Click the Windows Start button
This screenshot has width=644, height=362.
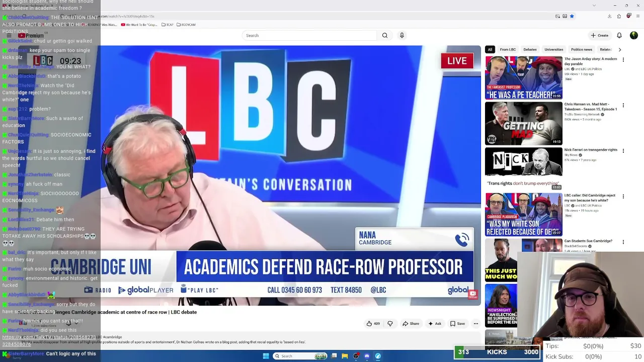(266, 356)
